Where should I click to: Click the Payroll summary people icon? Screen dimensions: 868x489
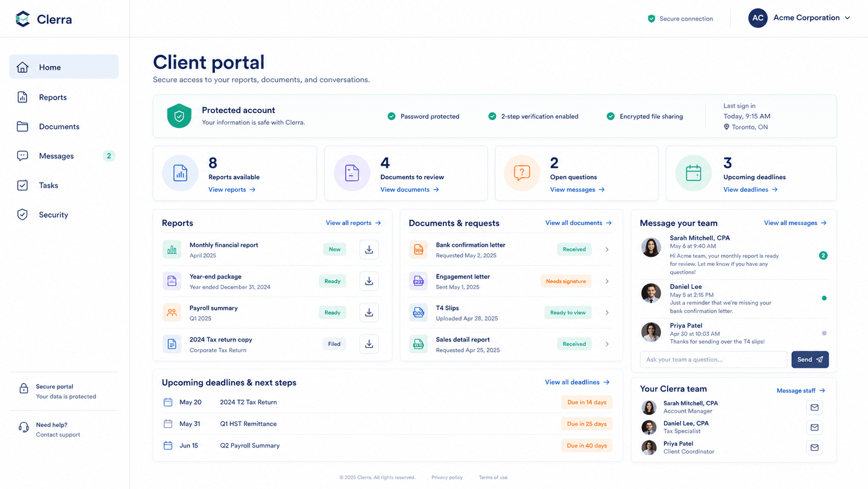(x=172, y=312)
